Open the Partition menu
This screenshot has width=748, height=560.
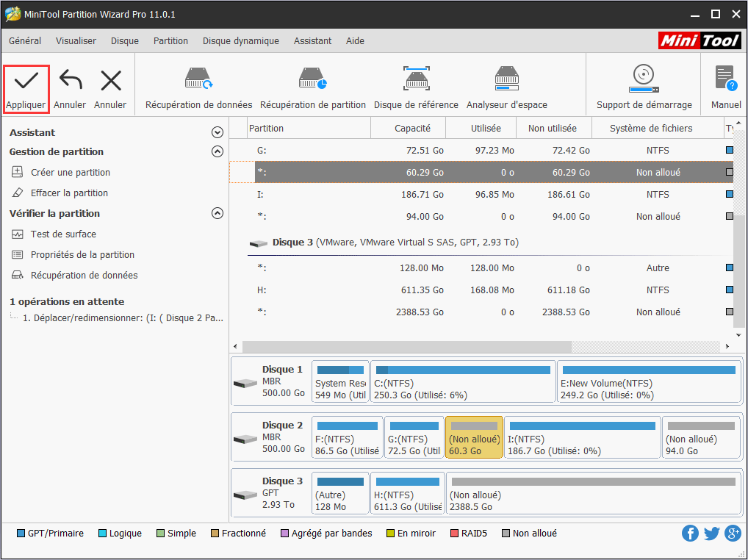pos(170,41)
